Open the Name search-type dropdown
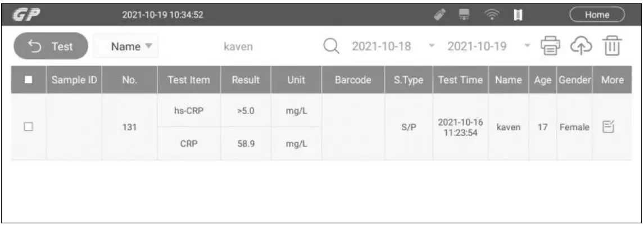The width and height of the screenshot is (644, 225). click(x=125, y=47)
